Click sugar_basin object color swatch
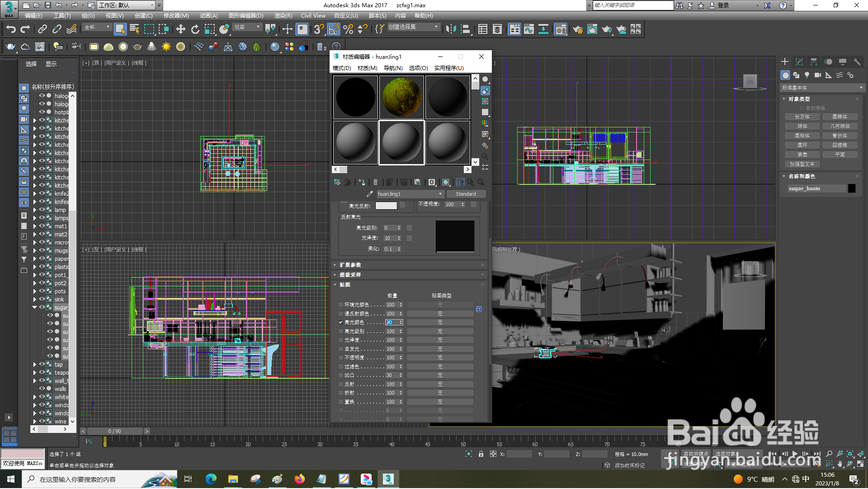The image size is (868, 489). click(852, 189)
